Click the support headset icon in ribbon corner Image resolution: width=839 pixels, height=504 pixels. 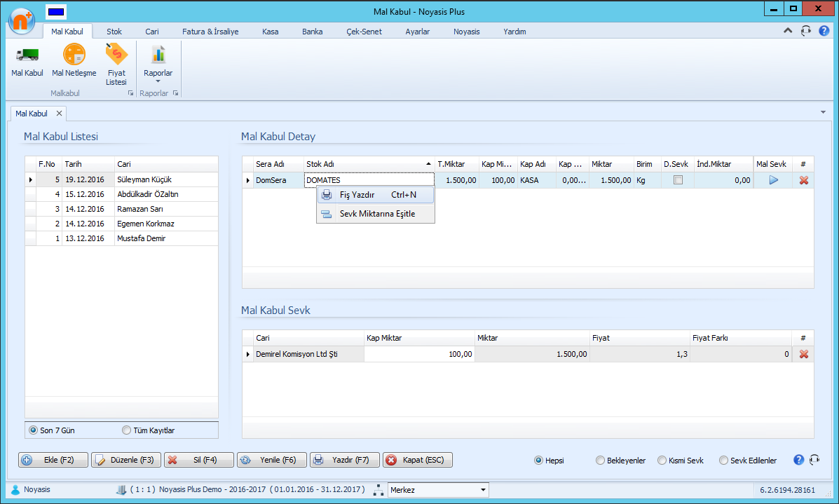point(806,31)
